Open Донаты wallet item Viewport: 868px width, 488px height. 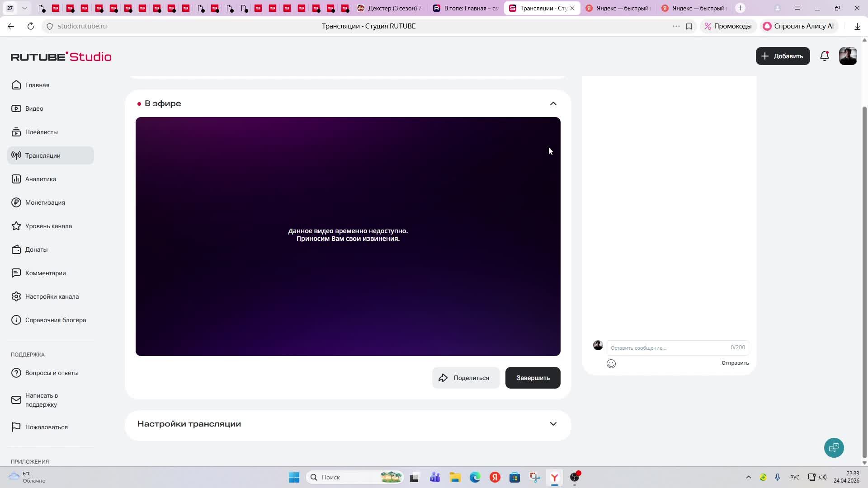click(x=36, y=249)
